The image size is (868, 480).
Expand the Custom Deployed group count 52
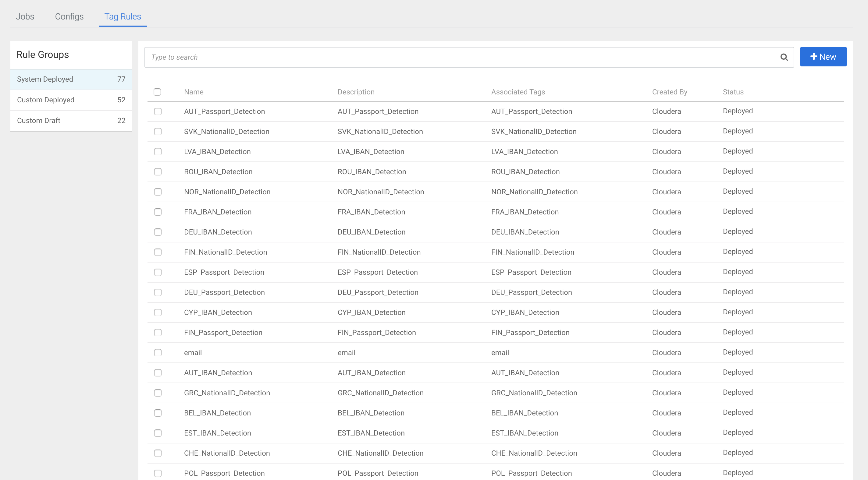[72, 100]
